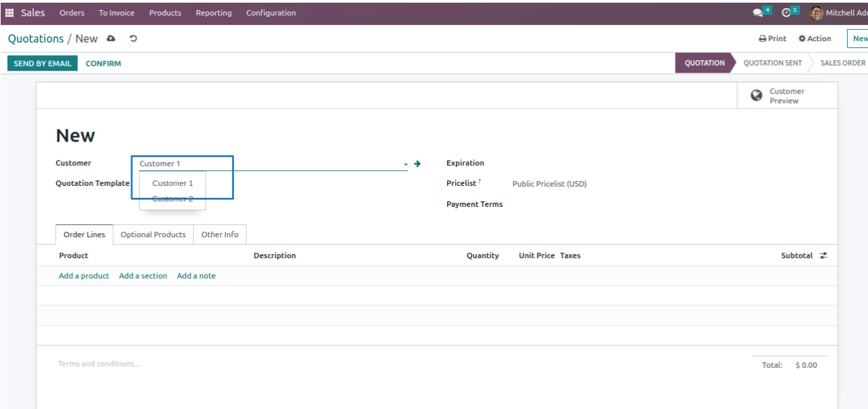
Task: Open the activities clock icon
Action: tap(786, 13)
